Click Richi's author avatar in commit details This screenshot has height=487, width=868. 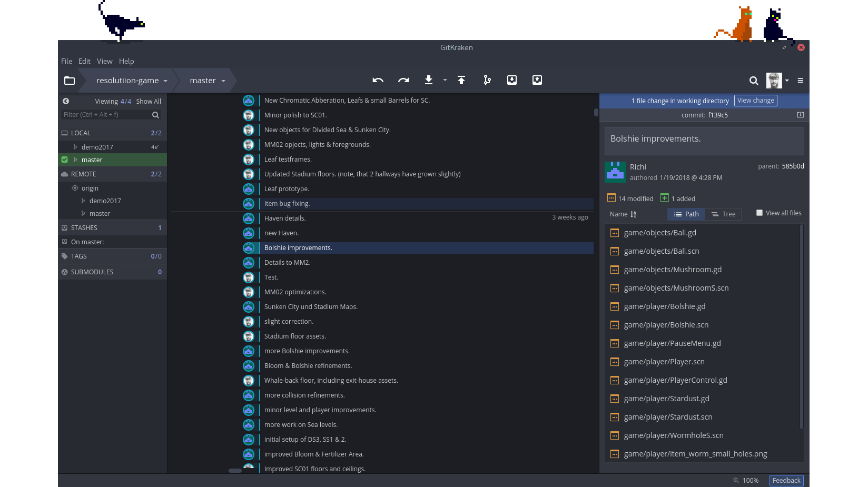click(x=615, y=172)
